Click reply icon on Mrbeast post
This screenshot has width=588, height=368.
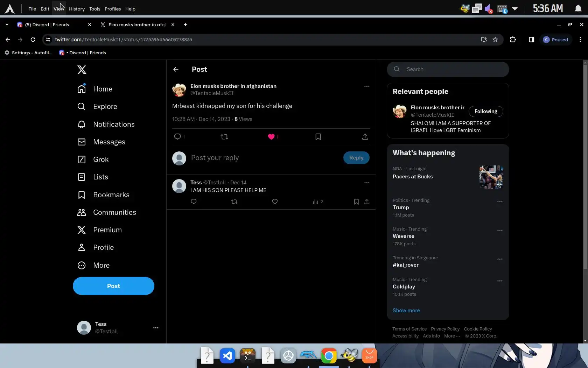click(x=177, y=137)
